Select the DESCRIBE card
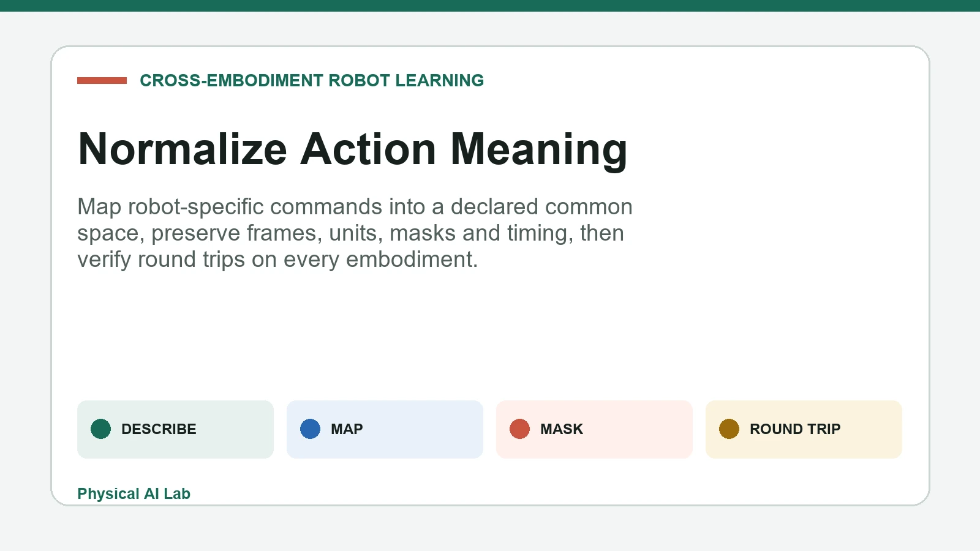This screenshot has width=980, height=551. click(175, 429)
